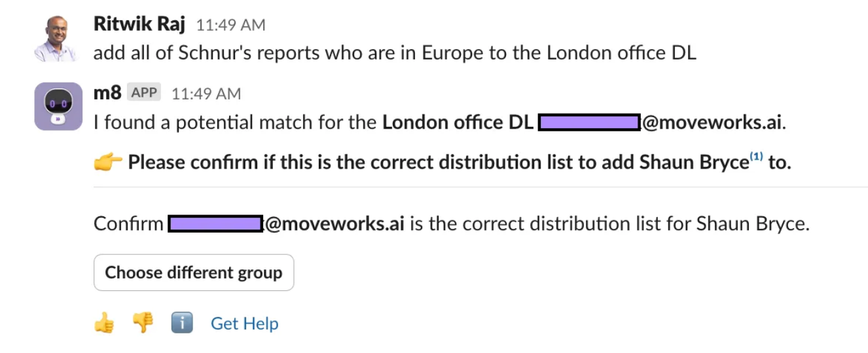Viewport: 868px width, 353px height.
Task: Click the timestamp on the m8 message
Action: (x=206, y=93)
